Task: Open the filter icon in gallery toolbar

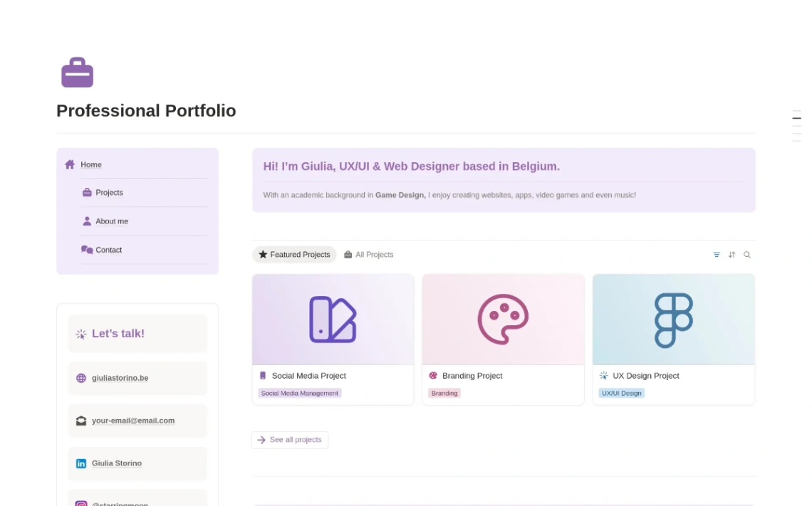Action: [716, 255]
